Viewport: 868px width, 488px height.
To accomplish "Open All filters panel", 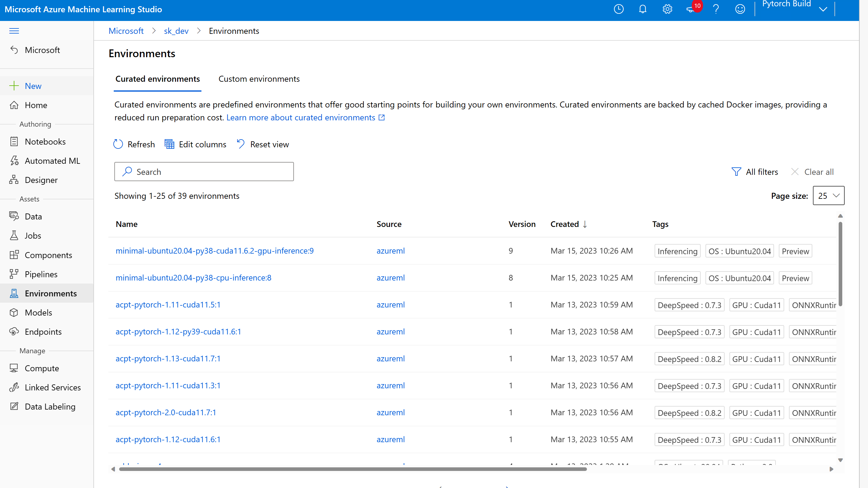I will click(x=755, y=172).
